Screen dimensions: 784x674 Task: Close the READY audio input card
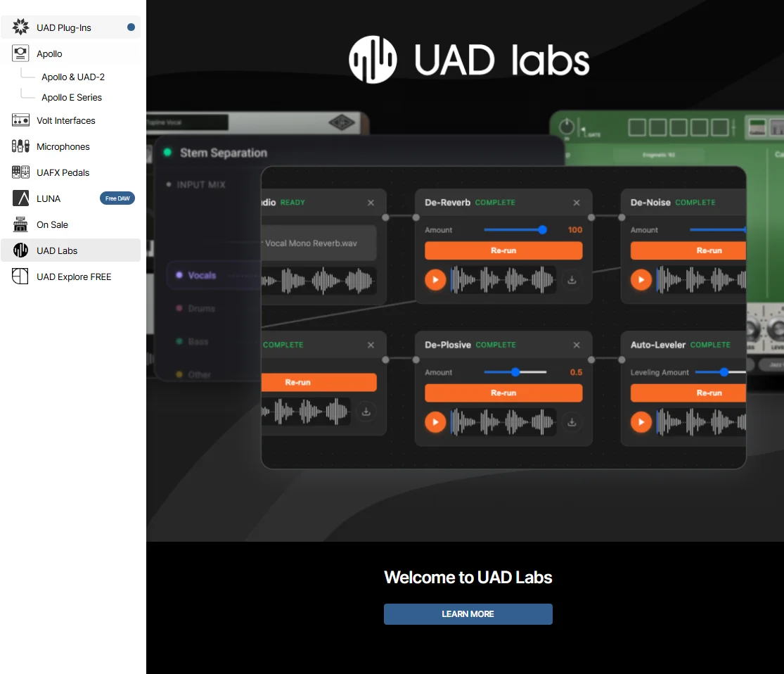371,203
